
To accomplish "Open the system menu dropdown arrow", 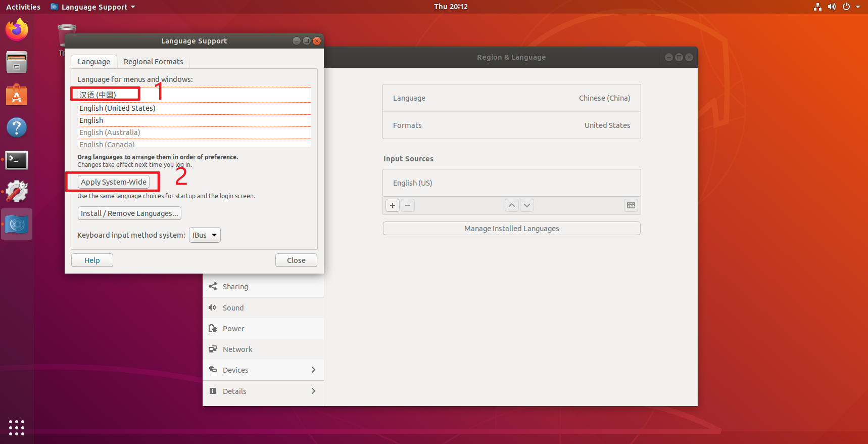I will (x=858, y=7).
